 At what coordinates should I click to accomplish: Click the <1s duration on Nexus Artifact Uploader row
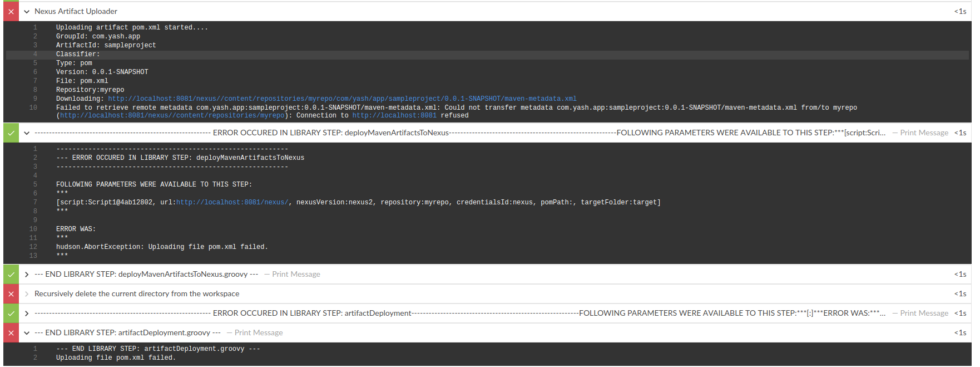tap(960, 11)
